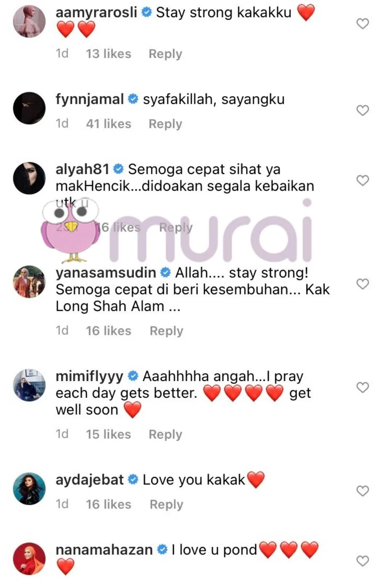This screenshot has width=392, height=583.
Task: Open yanasamsudin's avatar thumbnail
Action: [29, 282]
